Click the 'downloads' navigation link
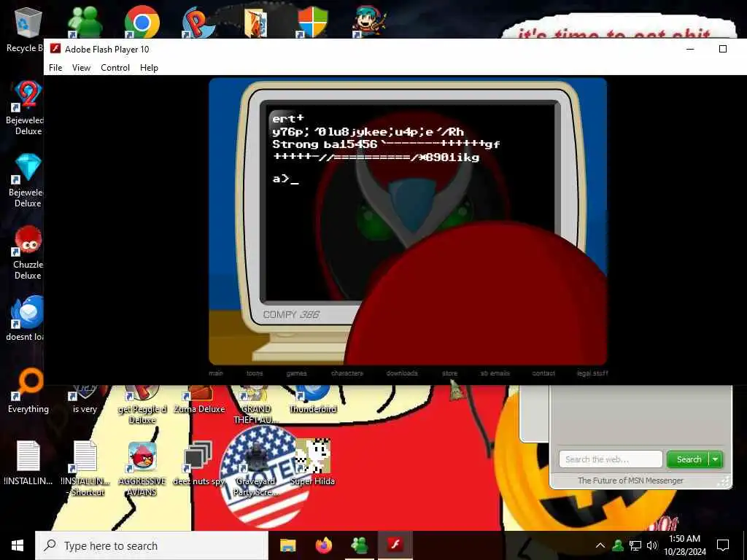 click(402, 373)
